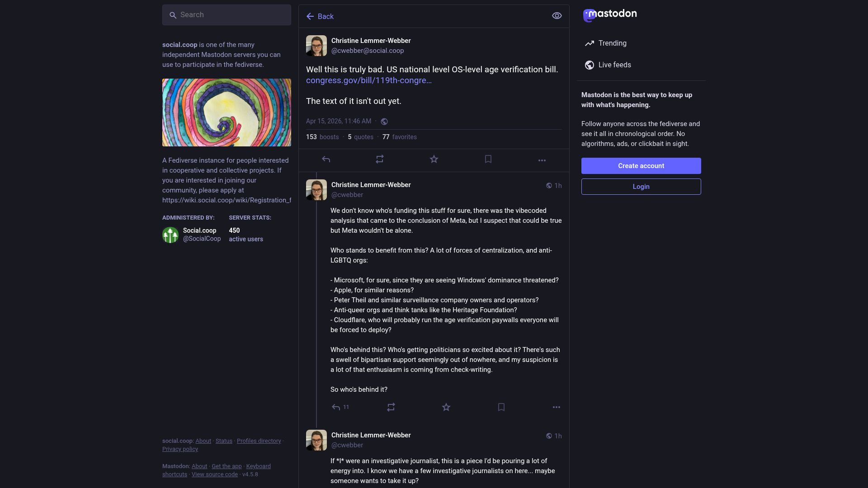The width and height of the screenshot is (868, 488).
Task: Click the Apr 15, 2026 post timestamp
Action: pos(338,121)
